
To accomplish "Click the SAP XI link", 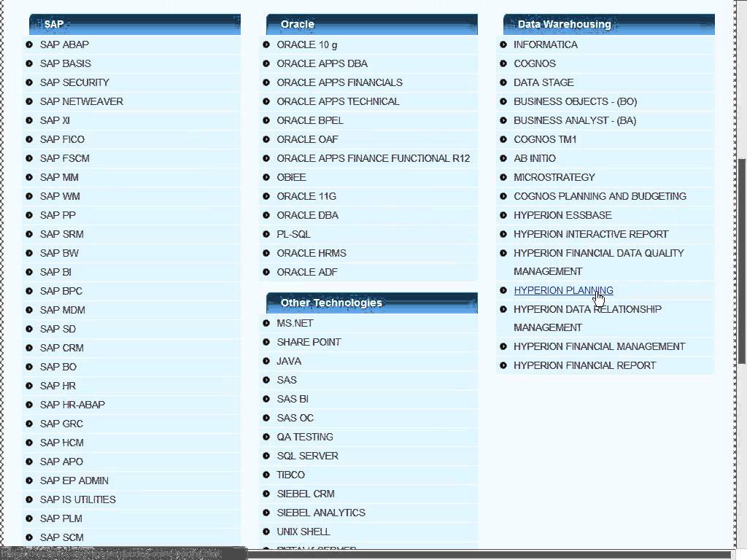I will point(55,120).
